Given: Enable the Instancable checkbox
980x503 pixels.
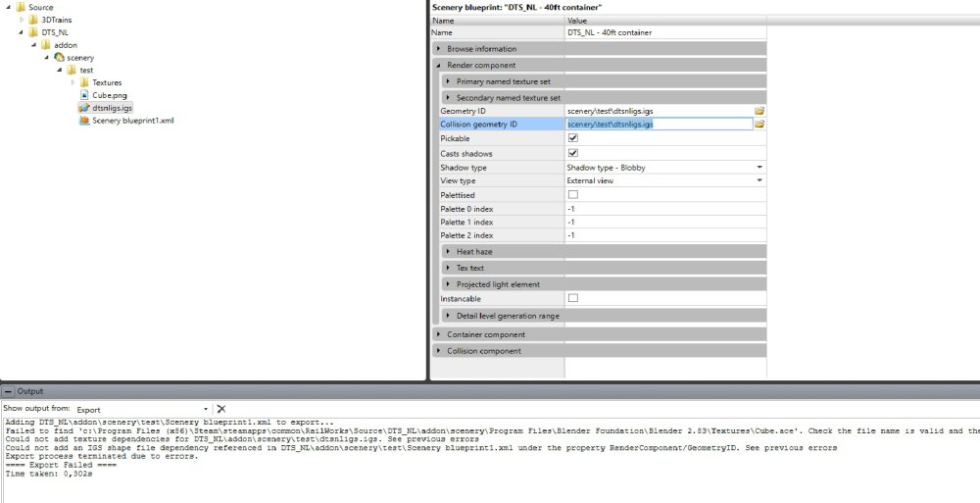Looking at the screenshot, I should point(573,298).
